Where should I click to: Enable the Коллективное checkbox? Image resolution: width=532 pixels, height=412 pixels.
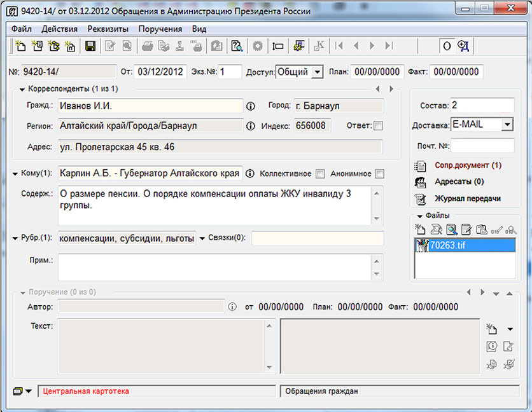[x=320, y=174]
